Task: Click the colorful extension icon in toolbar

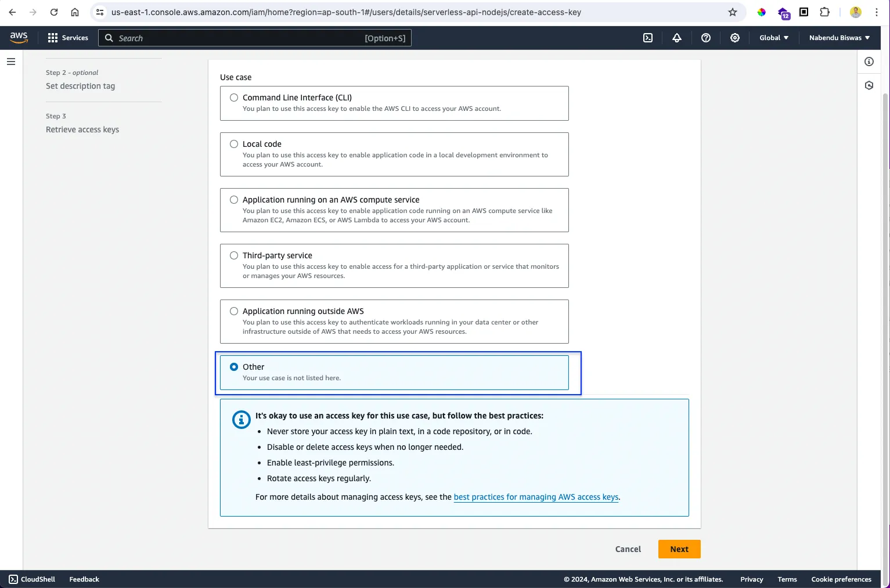Action: [x=762, y=12]
